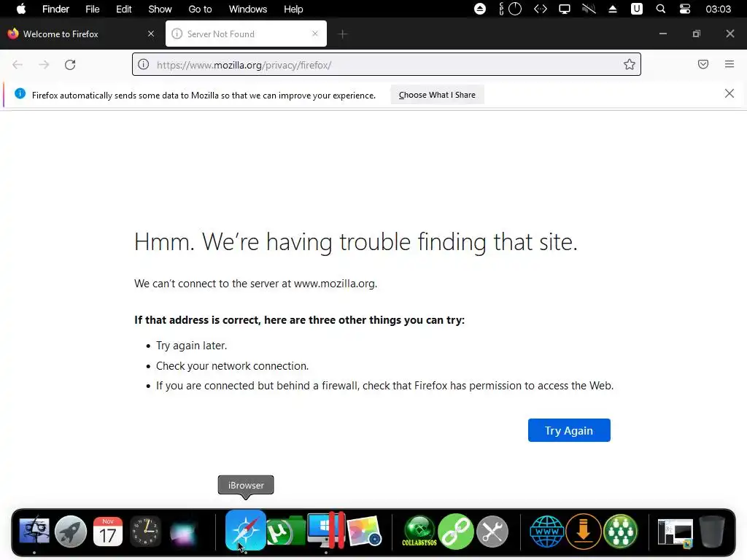Click the round eject icon in menu bar
This screenshot has height=560, width=747.
pos(480,9)
